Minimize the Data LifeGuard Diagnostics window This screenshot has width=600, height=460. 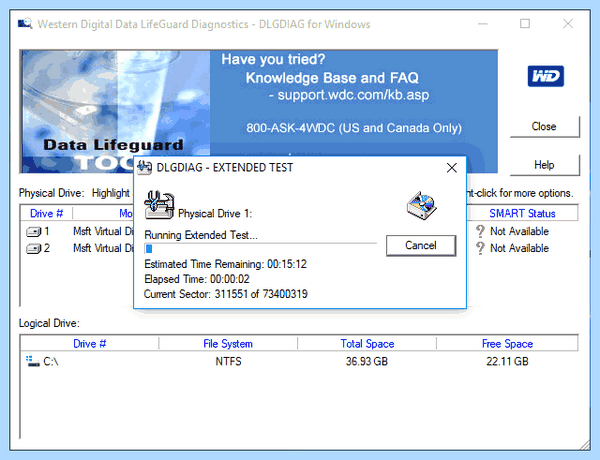(483, 24)
